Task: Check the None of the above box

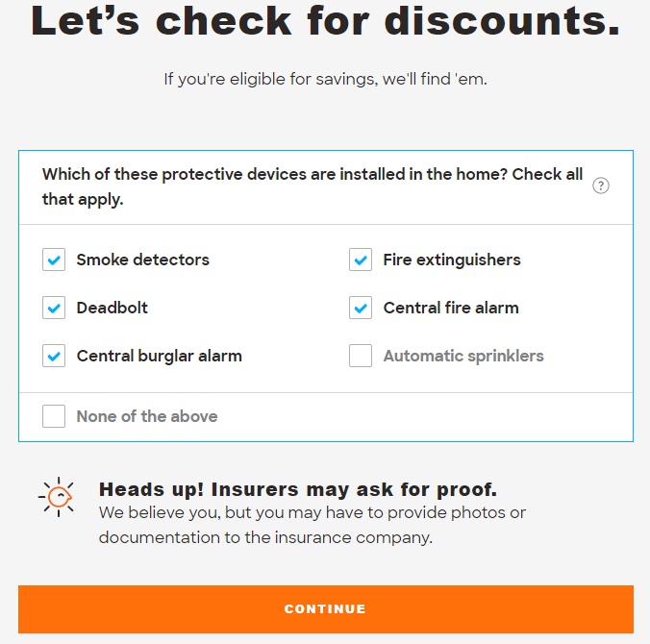Action: coord(54,416)
